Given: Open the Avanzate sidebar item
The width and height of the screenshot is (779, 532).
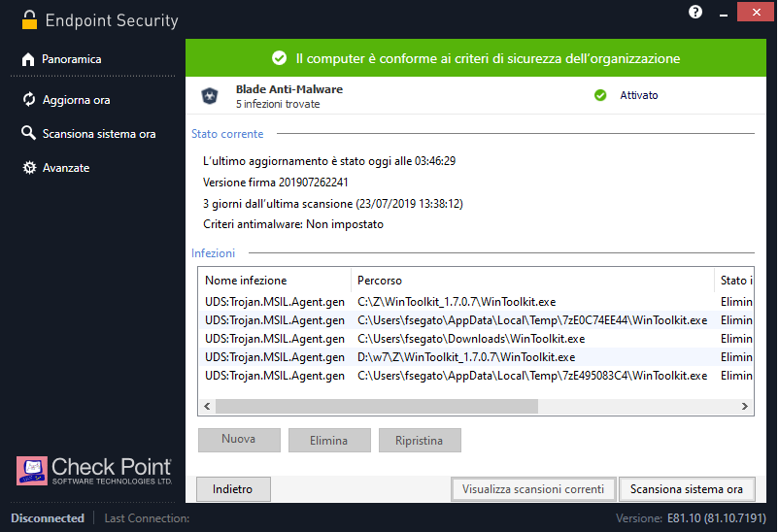Looking at the screenshot, I should coord(66,168).
